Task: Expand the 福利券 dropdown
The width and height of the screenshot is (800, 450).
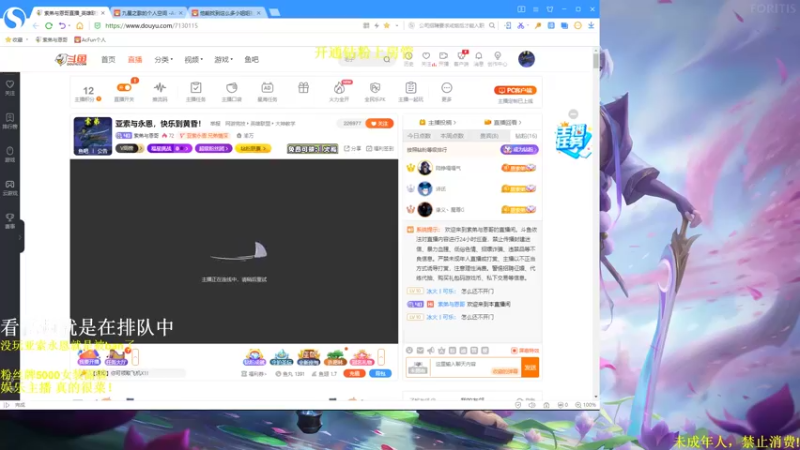Action: 254,374
